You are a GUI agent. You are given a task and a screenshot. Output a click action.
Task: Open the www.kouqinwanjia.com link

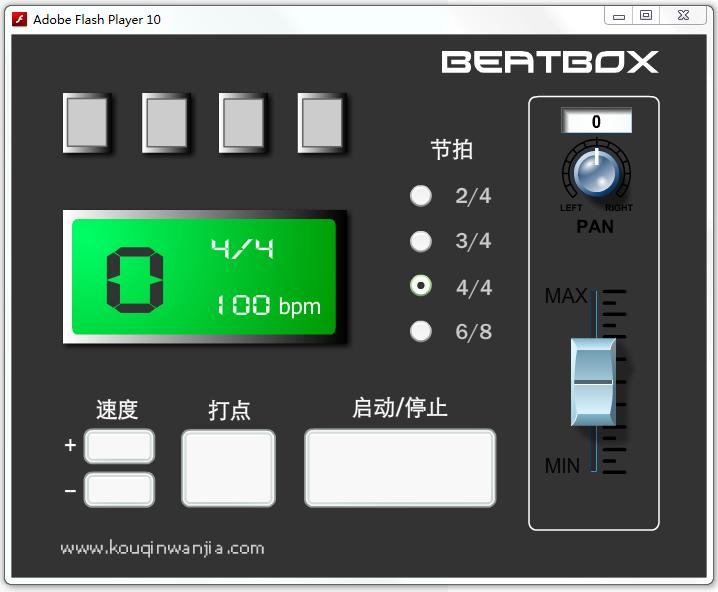tap(162, 548)
